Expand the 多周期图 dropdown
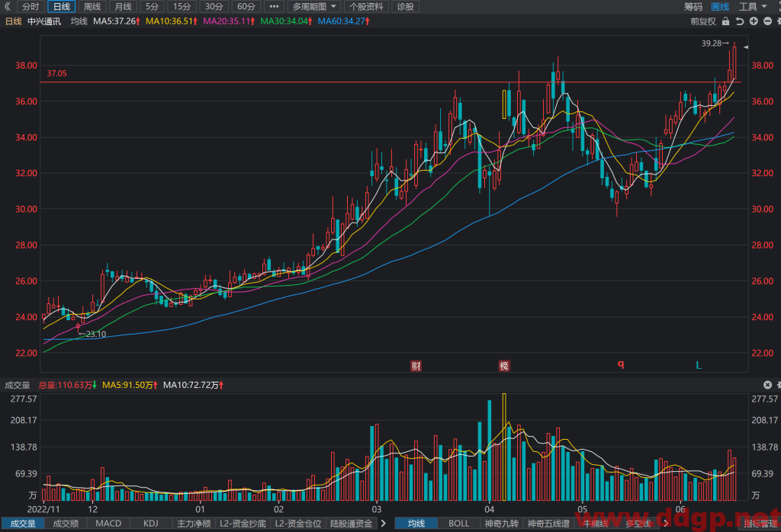This screenshot has height=532, width=781. click(314, 6)
